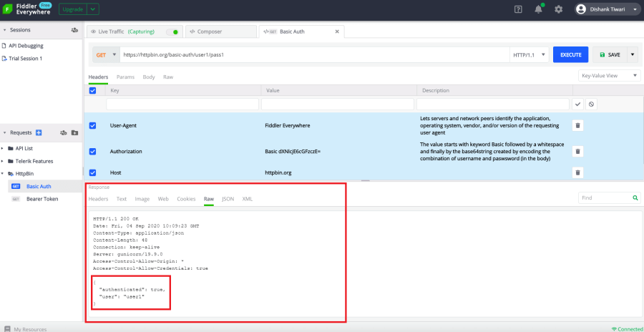Open the response Image tab
Image resolution: width=644 pixels, height=332 pixels.
pyautogui.click(x=142, y=199)
